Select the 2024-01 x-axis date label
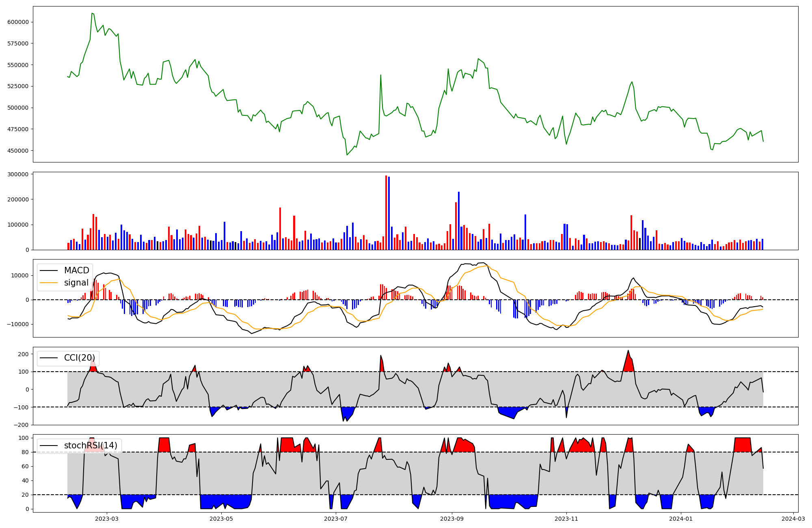This screenshot has width=812, height=528. (680, 519)
